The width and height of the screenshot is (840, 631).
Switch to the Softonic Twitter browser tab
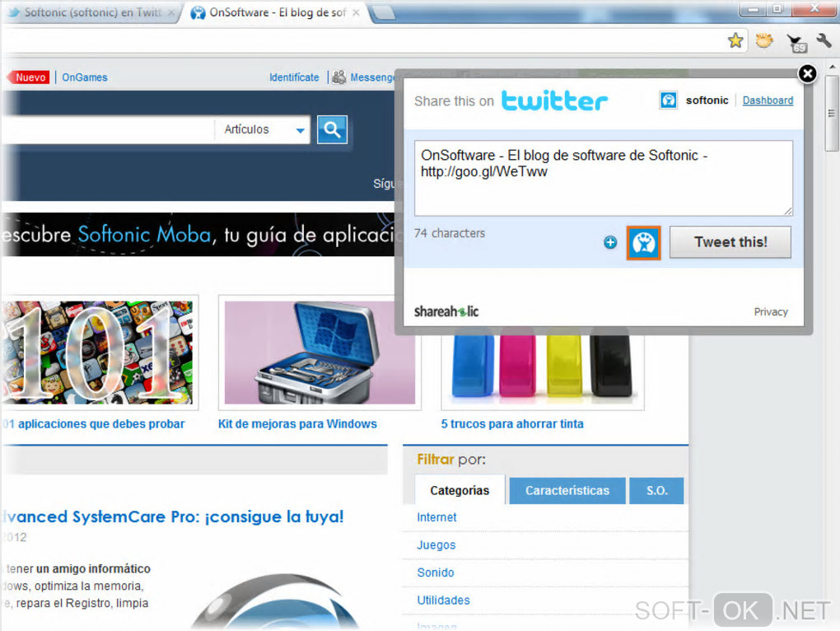point(91,12)
